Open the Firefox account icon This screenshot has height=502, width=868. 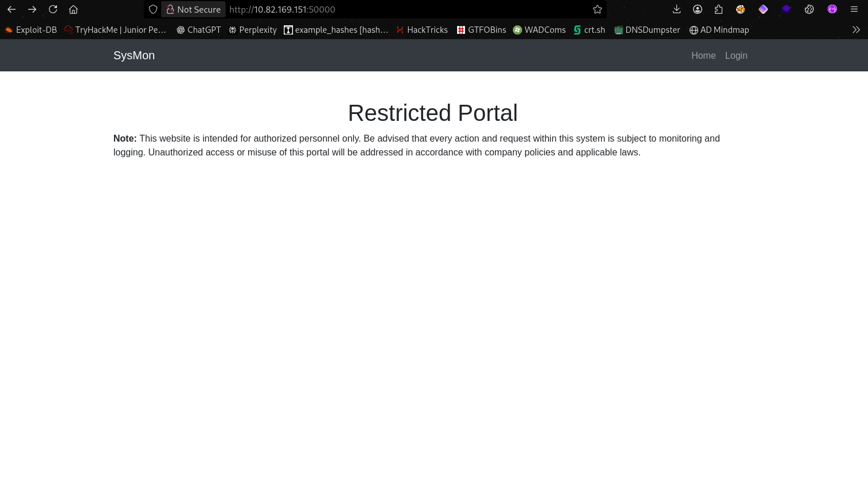coord(698,9)
